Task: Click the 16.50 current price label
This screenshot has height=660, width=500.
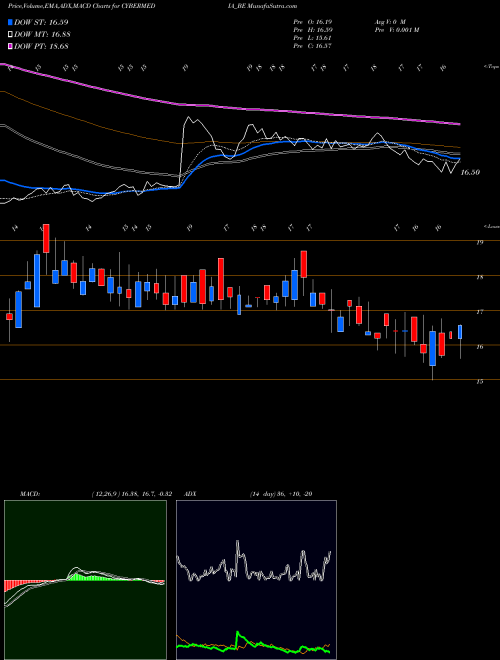Action: tap(471, 172)
